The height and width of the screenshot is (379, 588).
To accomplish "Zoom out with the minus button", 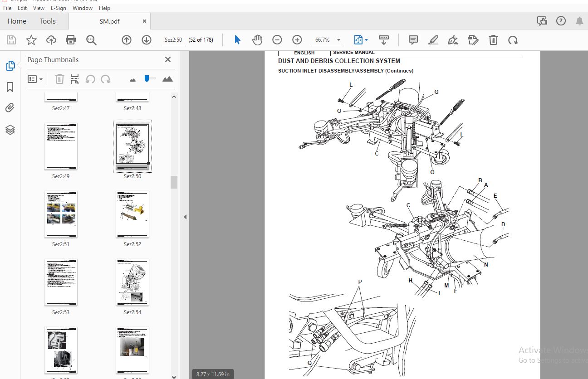I will 277,40.
